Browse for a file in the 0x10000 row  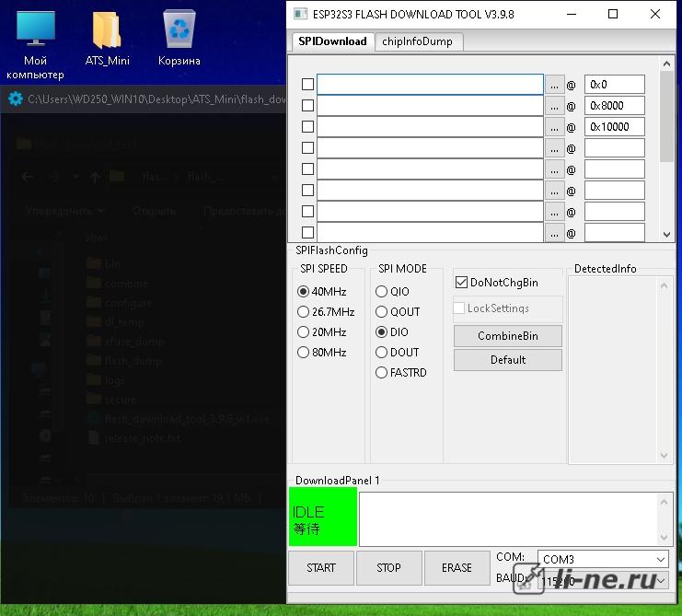pyautogui.click(x=554, y=127)
